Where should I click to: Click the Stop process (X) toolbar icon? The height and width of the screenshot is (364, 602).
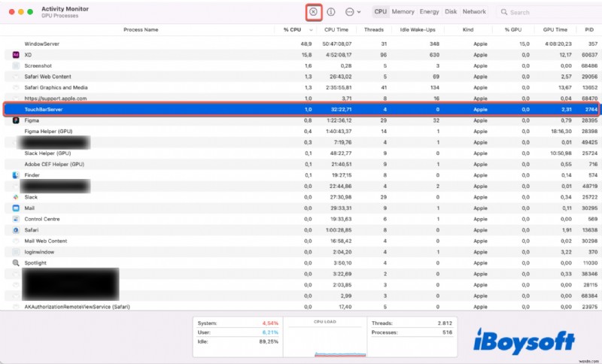[313, 12]
